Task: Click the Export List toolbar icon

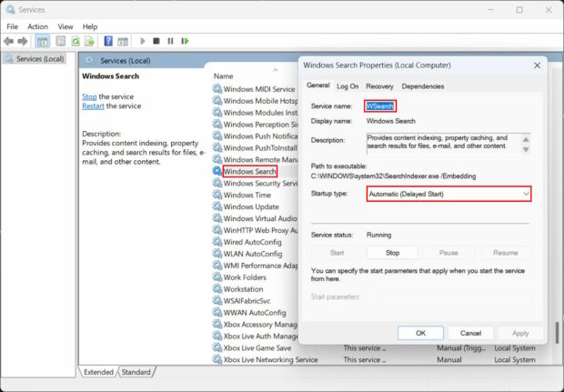Action: 89,41
